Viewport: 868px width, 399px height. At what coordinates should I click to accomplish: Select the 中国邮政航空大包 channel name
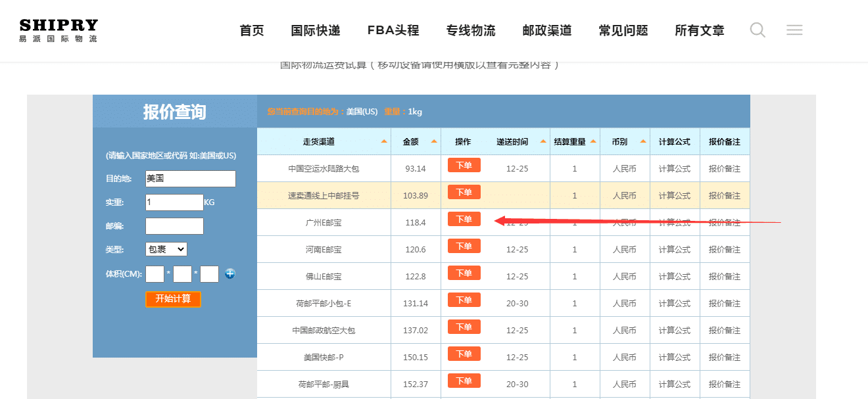(324, 331)
